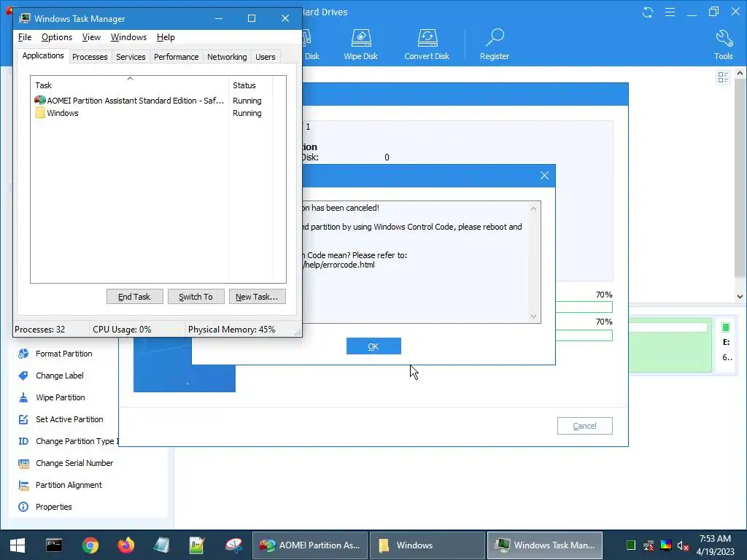The height and width of the screenshot is (560, 747).
Task: Open the notepad icon in the taskbar
Action: [161, 545]
